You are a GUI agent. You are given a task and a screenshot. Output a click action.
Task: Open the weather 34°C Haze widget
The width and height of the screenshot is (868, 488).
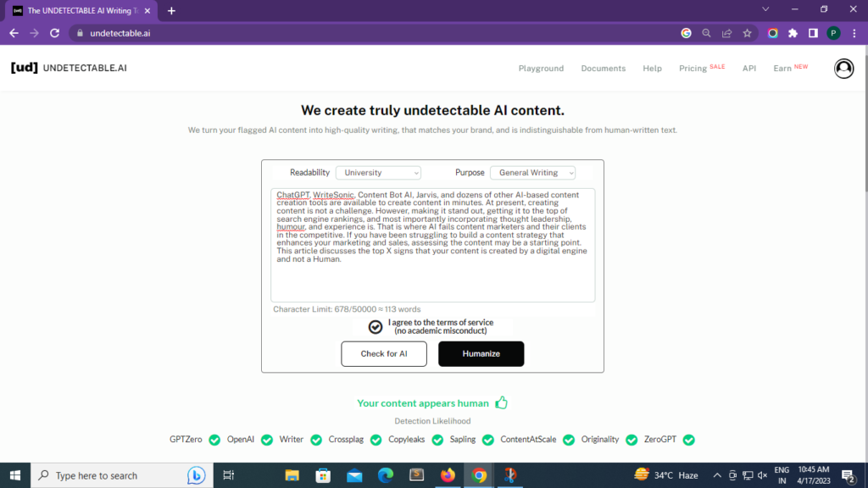tap(666, 475)
